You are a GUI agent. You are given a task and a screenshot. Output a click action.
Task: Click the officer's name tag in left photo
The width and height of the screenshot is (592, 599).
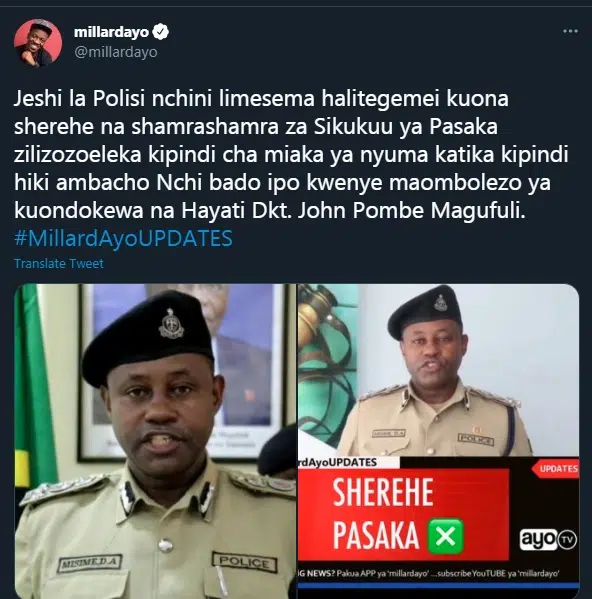90,563
